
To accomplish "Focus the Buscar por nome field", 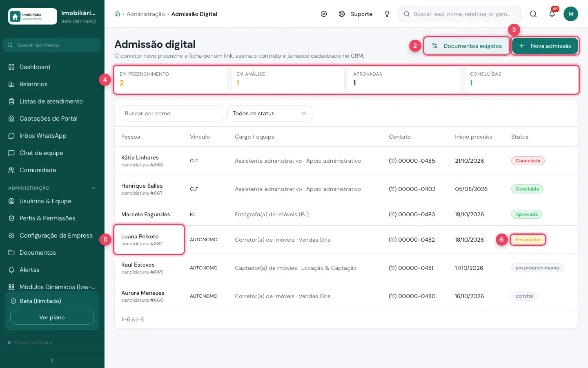I will tap(172, 113).
